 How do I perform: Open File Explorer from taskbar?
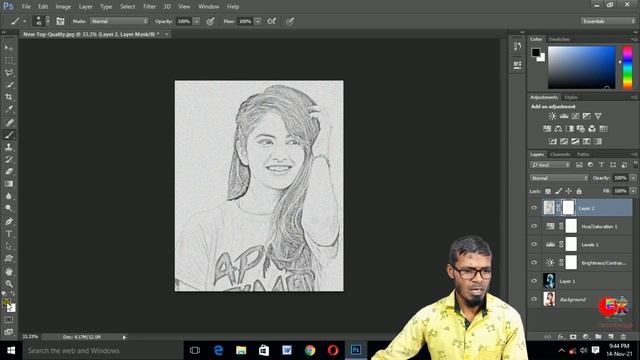click(x=241, y=350)
